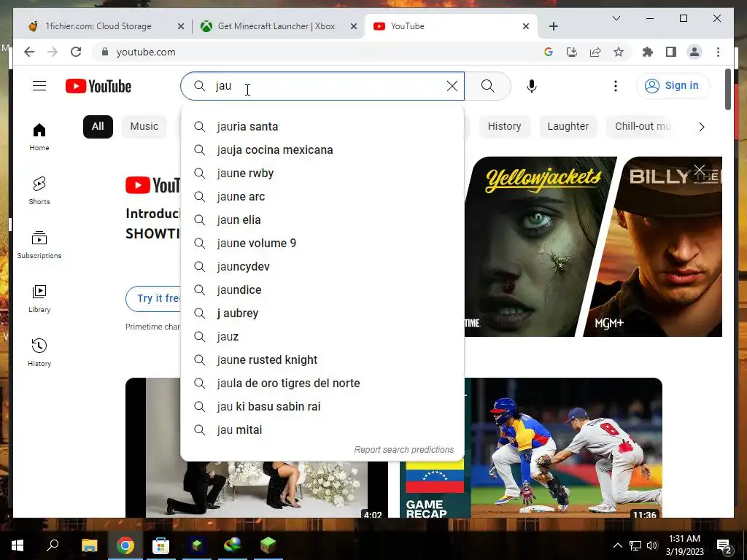Viewport: 747px width, 560px height.
Task: Click the Google icon in address bar
Action: [549, 52]
